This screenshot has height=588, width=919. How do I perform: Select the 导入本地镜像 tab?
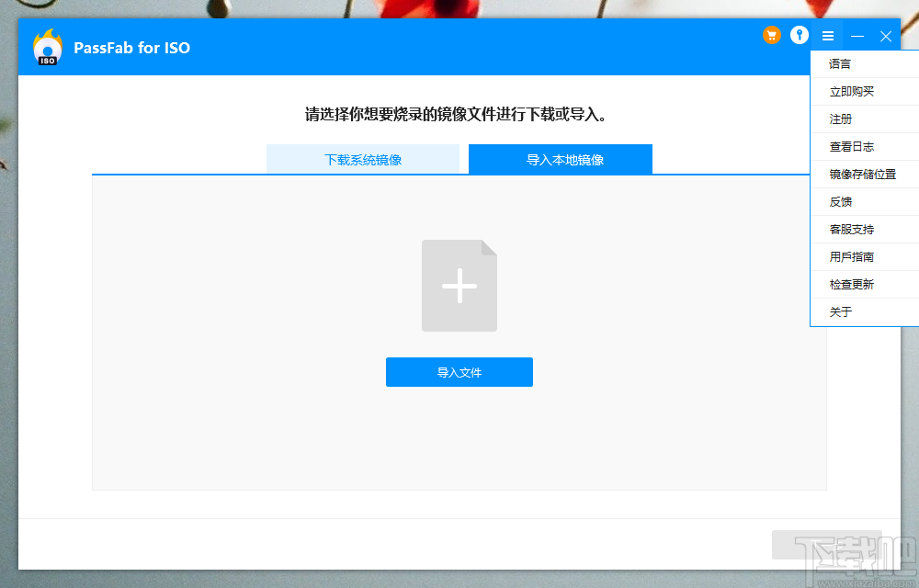pyautogui.click(x=560, y=159)
